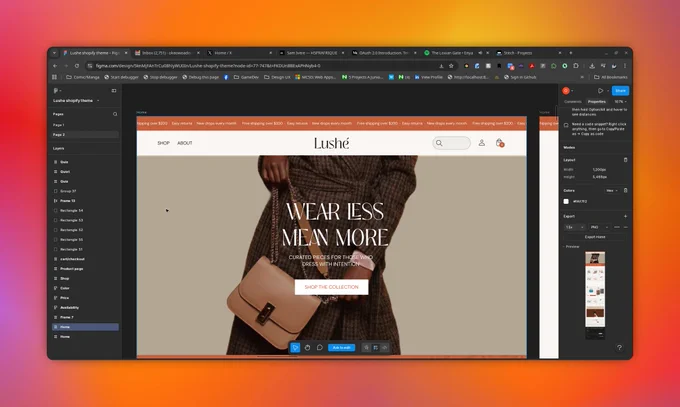Select the Comment tool in bottom toolbar
The width and height of the screenshot is (680, 407).
click(x=320, y=348)
